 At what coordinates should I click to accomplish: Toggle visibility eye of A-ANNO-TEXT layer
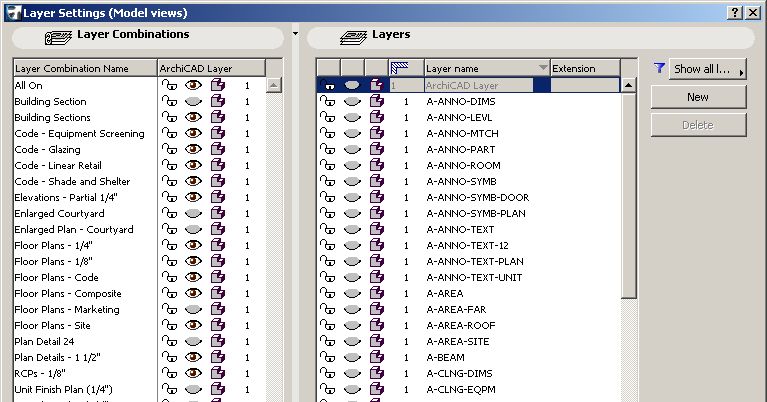[x=352, y=229]
